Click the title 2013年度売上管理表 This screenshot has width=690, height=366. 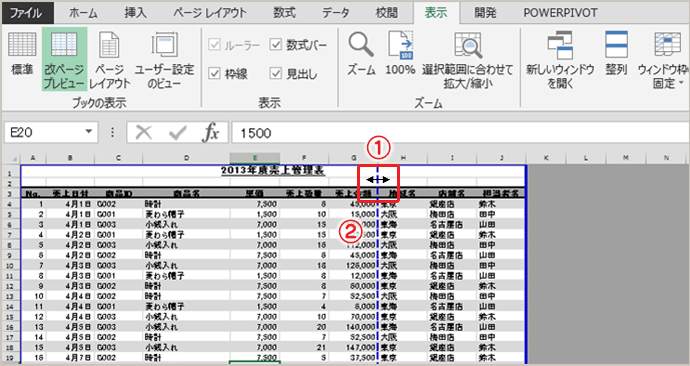pos(273,170)
